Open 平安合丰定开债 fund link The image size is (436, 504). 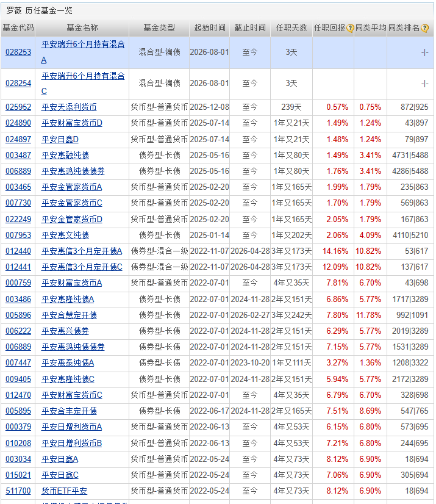pos(69,411)
